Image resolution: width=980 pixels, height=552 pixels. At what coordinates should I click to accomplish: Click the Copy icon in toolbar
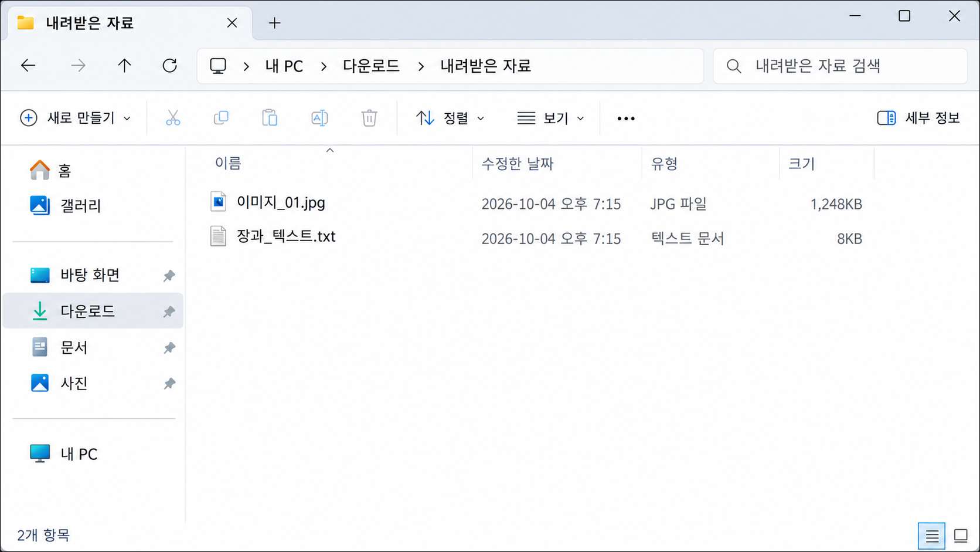[221, 118]
